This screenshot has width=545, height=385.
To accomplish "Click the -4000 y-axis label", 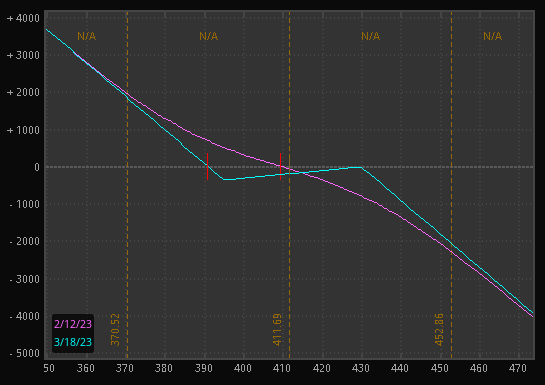I will pyautogui.click(x=24, y=316).
